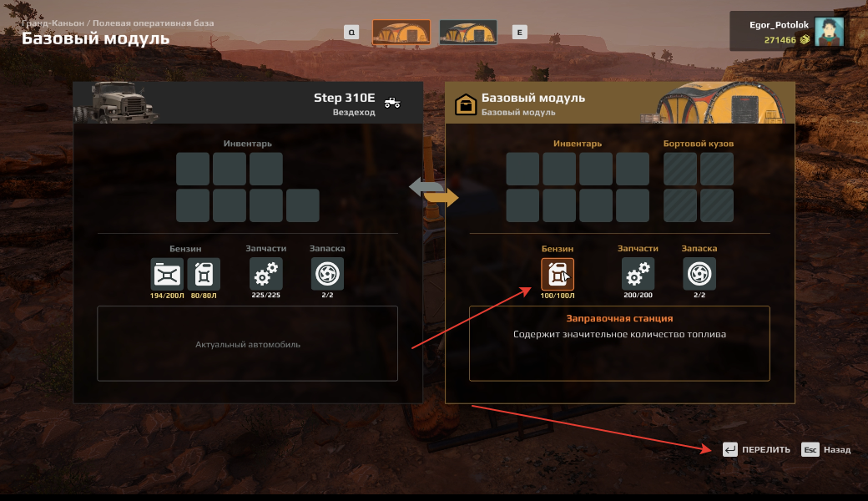868x501 pixels.
Task: Click the E key next tab button
Action: click(x=519, y=32)
